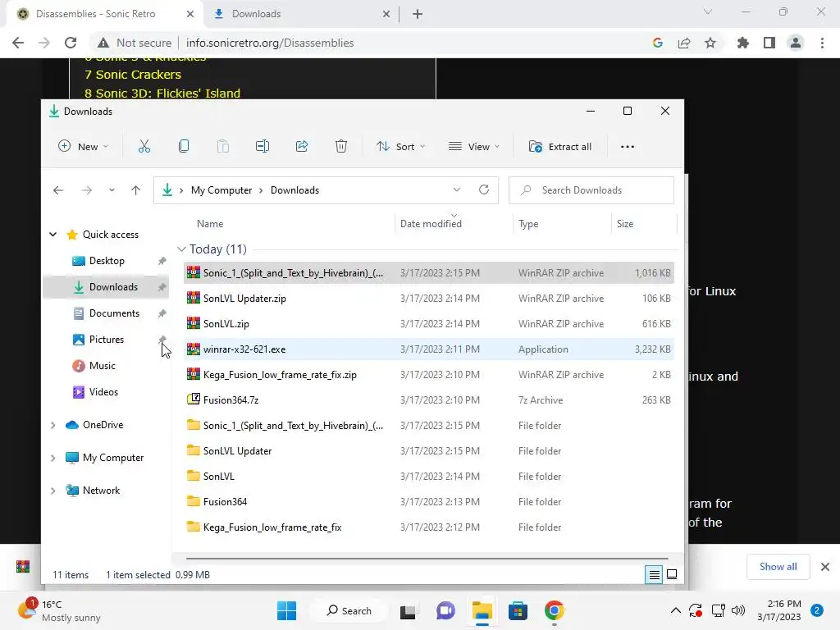Image resolution: width=840 pixels, height=630 pixels.
Task: Select Pictures in Quick access
Action: 106,340
